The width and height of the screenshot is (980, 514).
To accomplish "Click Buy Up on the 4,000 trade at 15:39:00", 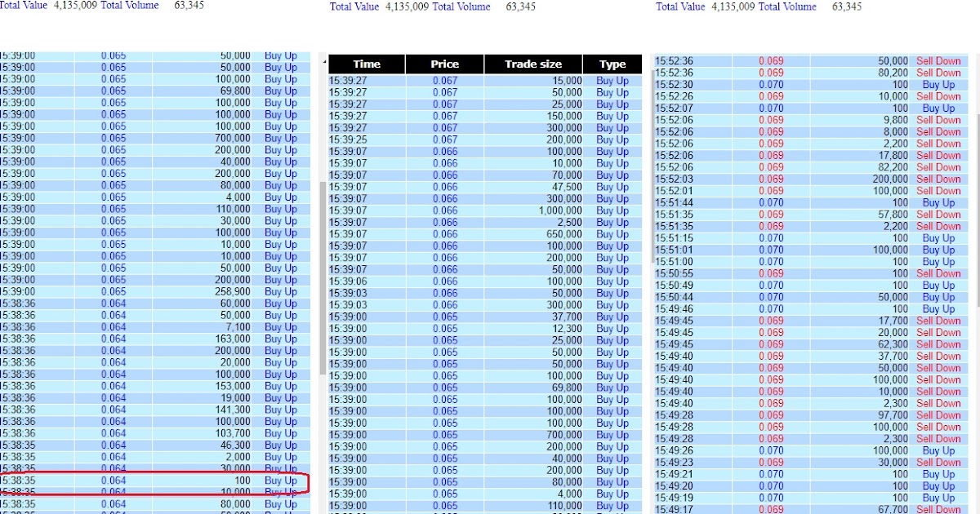I will (613, 494).
